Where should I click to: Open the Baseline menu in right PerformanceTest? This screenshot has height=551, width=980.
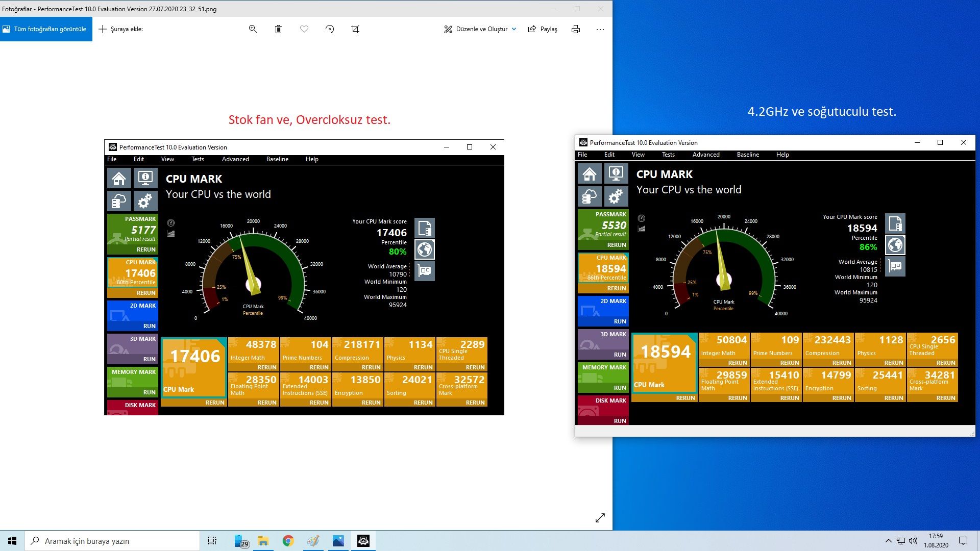[x=748, y=155]
